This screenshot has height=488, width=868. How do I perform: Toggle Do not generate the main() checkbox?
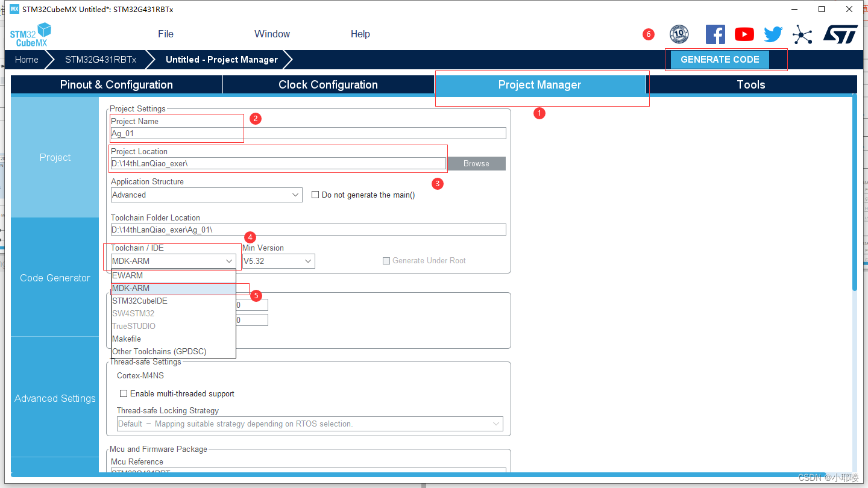315,195
